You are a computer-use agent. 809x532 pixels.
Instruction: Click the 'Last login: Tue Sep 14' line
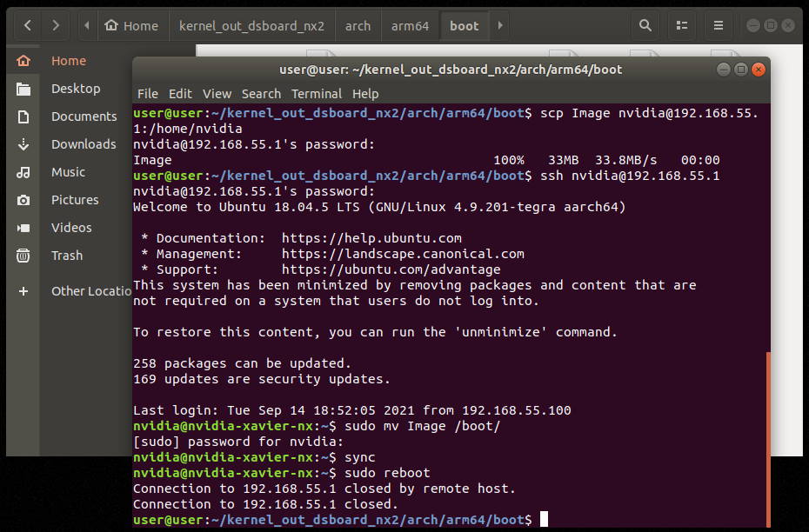[352, 410]
